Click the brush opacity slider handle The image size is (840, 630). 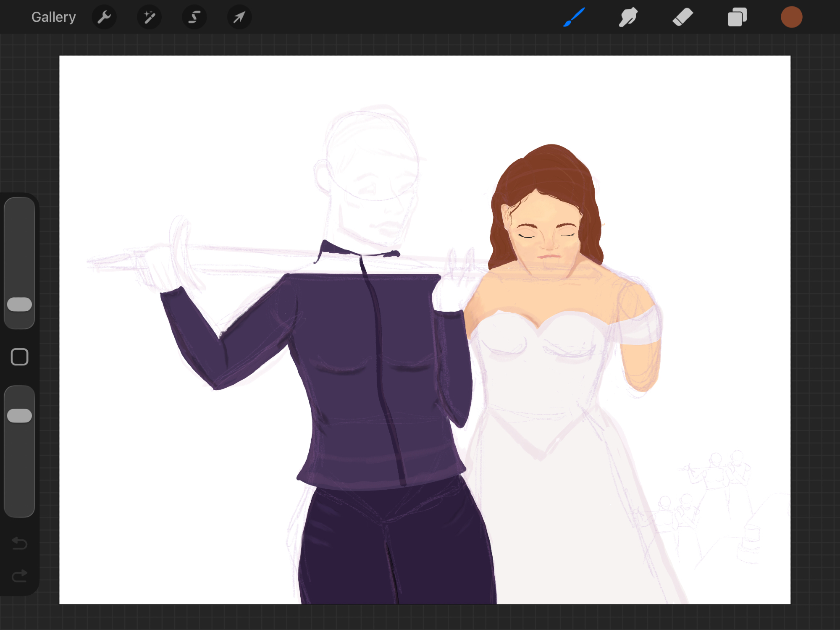coord(19,415)
